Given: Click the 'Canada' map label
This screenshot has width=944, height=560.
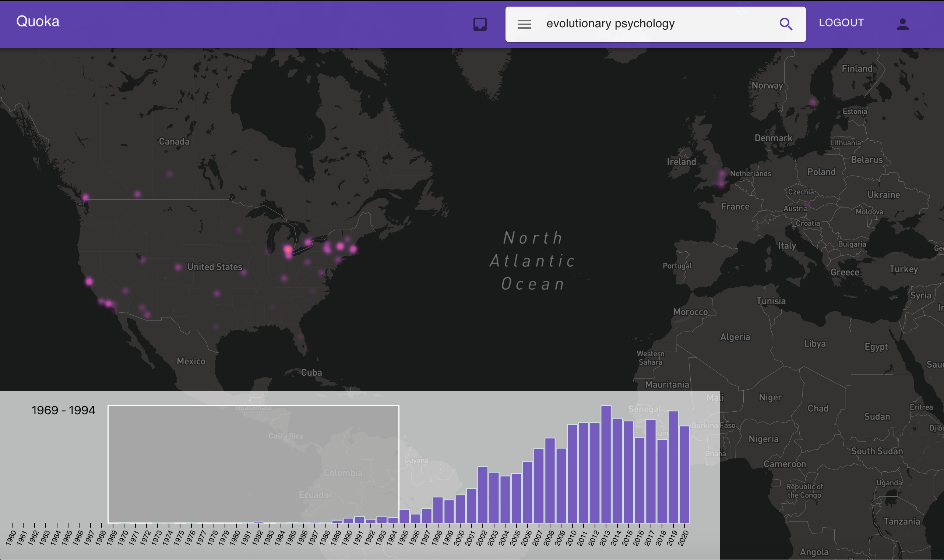Looking at the screenshot, I should (x=174, y=142).
